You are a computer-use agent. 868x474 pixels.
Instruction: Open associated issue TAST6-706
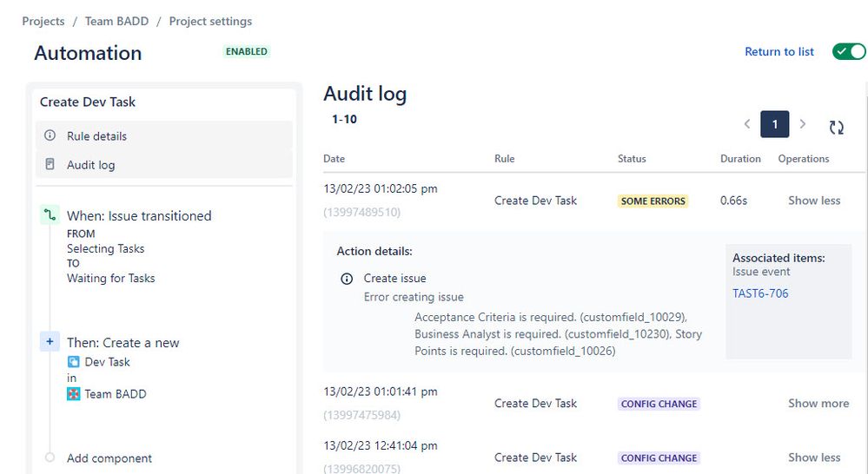coord(760,293)
